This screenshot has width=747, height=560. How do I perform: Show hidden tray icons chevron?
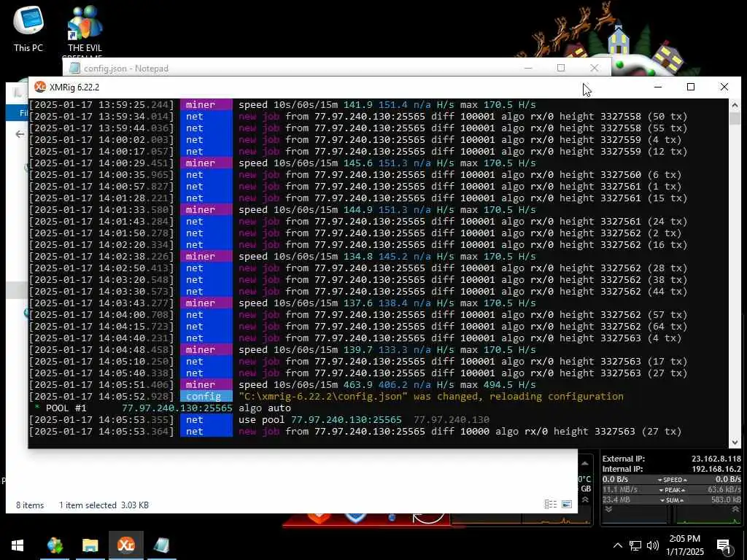click(x=617, y=545)
